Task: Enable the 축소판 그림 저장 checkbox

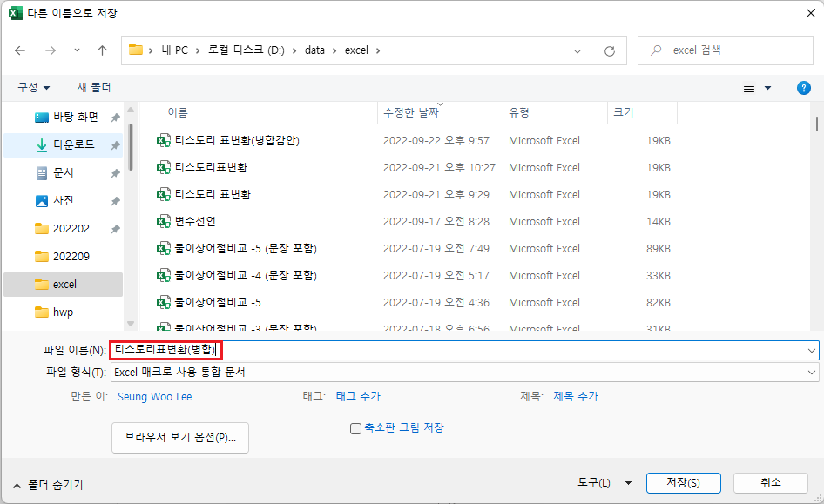Action: pyautogui.click(x=355, y=428)
